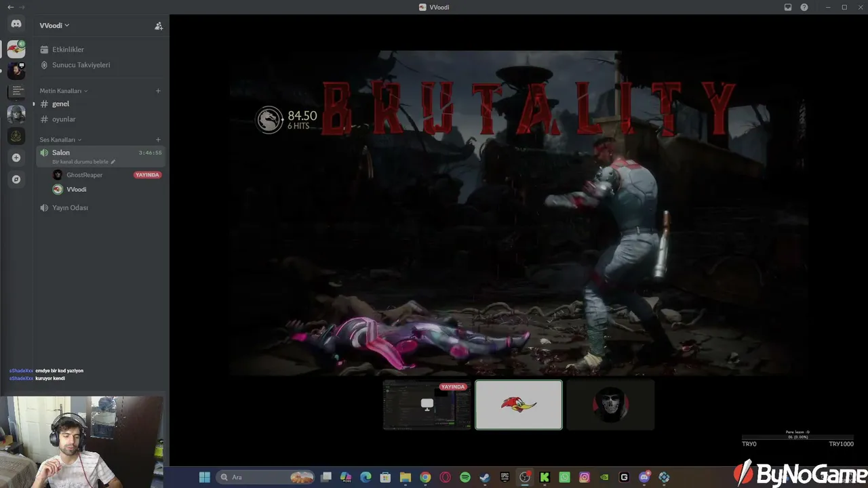The height and width of the screenshot is (488, 868).
Task: Open Epic Games Launcher from the taskbar
Action: tap(505, 477)
